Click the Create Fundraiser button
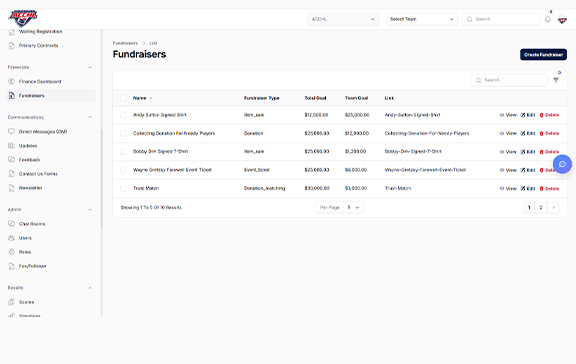The image size is (576, 364). 543,54
